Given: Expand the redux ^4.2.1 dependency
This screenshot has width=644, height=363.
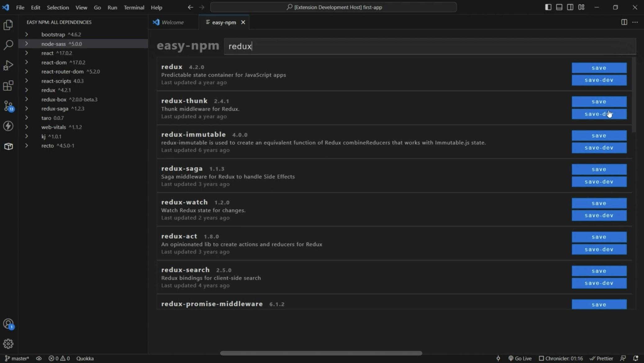Looking at the screenshot, I should pos(26,90).
